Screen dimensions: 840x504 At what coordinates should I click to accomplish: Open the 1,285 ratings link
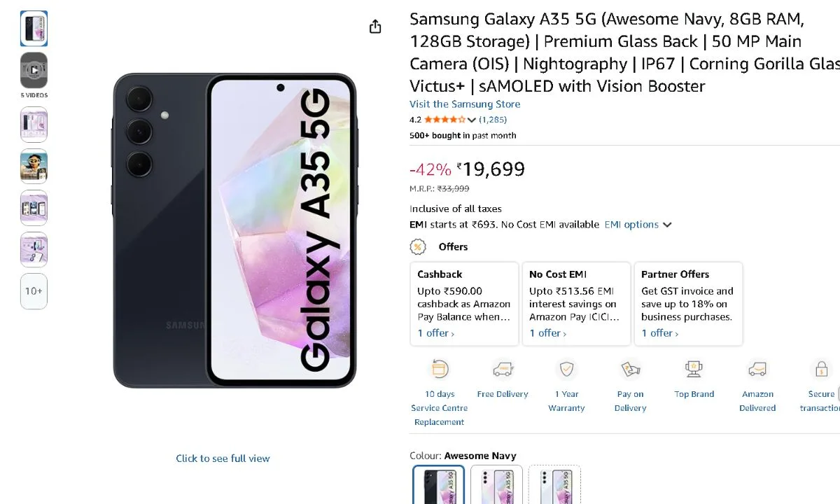pyautogui.click(x=493, y=120)
